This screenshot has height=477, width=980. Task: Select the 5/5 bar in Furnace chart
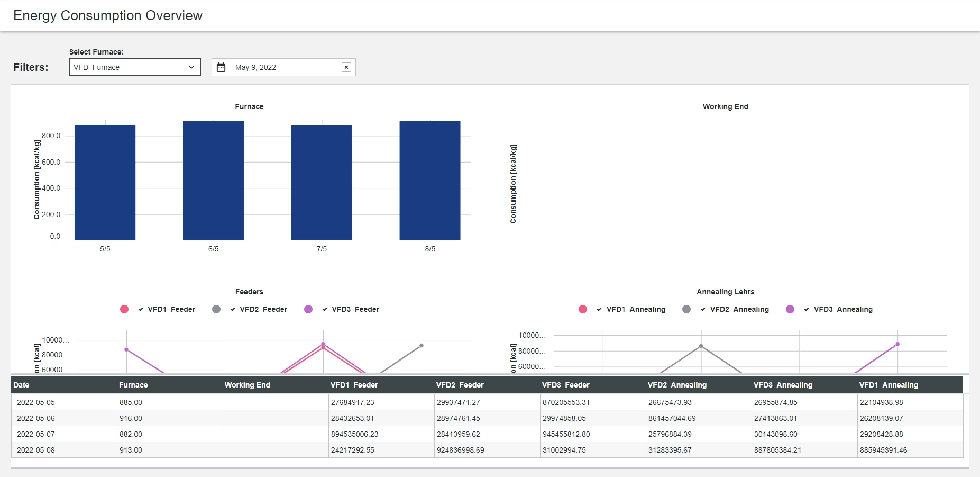pyautogui.click(x=105, y=183)
